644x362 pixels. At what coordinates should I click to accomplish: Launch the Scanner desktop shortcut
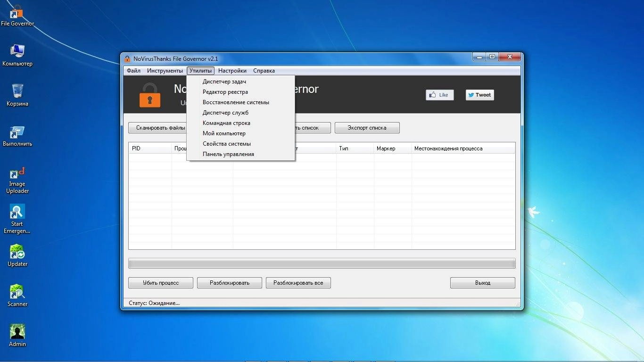tap(17, 296)
